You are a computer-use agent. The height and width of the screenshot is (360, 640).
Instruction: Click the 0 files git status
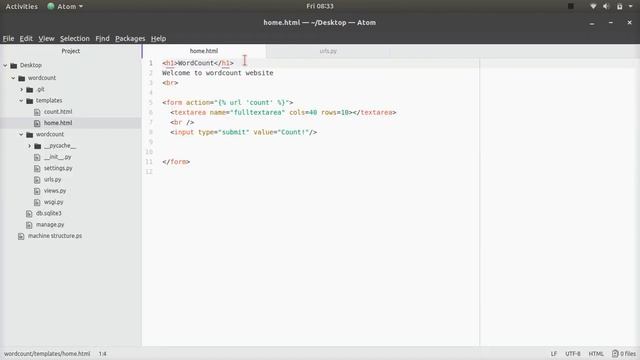coord(624,354)
